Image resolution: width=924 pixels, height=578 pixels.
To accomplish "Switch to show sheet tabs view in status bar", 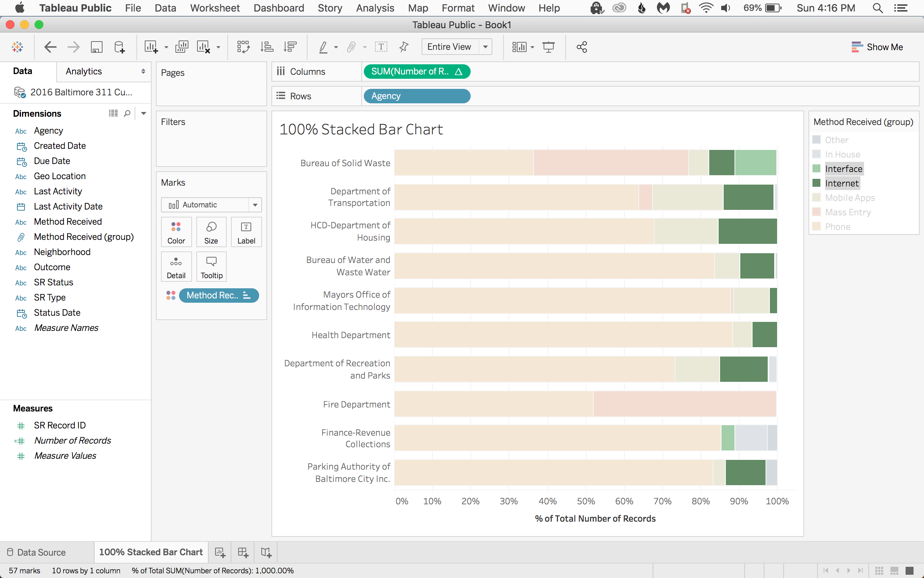I will (910, 570).
